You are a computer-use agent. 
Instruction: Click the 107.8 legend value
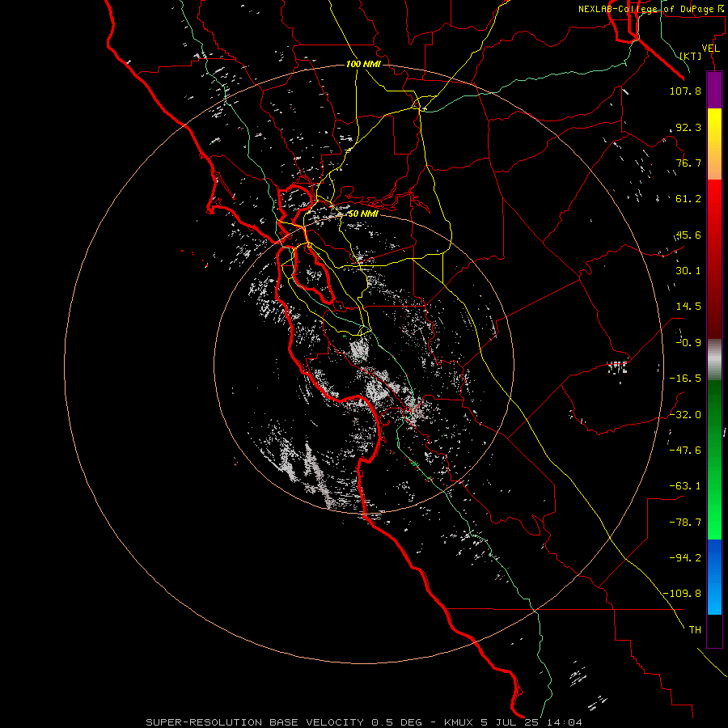click(x=685, y=91)
